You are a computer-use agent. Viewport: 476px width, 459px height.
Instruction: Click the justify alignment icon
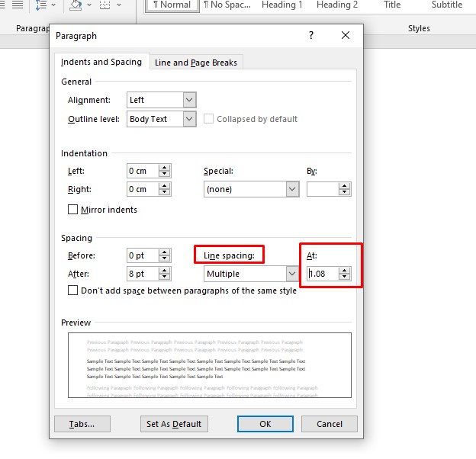pos(17,5)
